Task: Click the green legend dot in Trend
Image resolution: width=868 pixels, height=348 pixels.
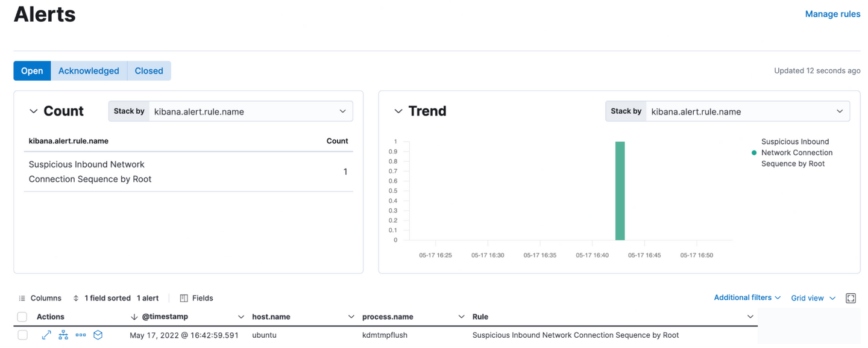Action: [753, 153]
